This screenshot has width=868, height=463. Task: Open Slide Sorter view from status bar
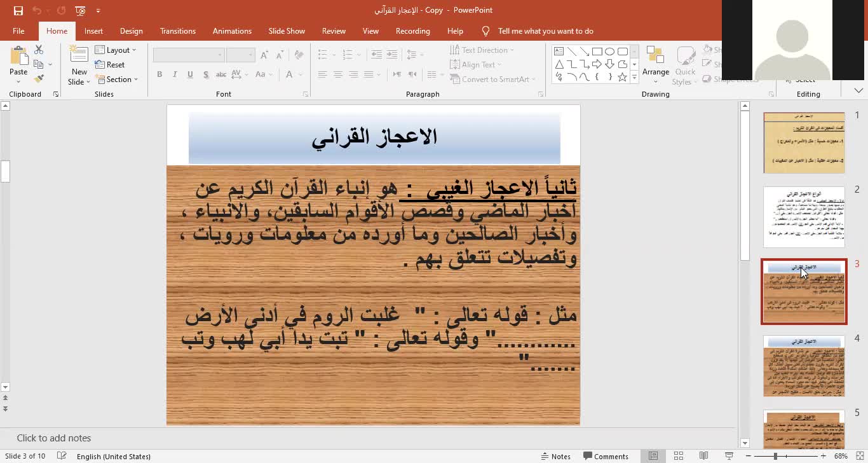(x=679, y=456)
